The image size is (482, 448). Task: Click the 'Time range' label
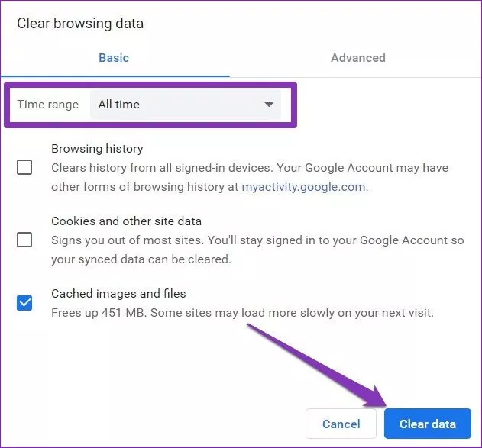(x=47, y=105)
